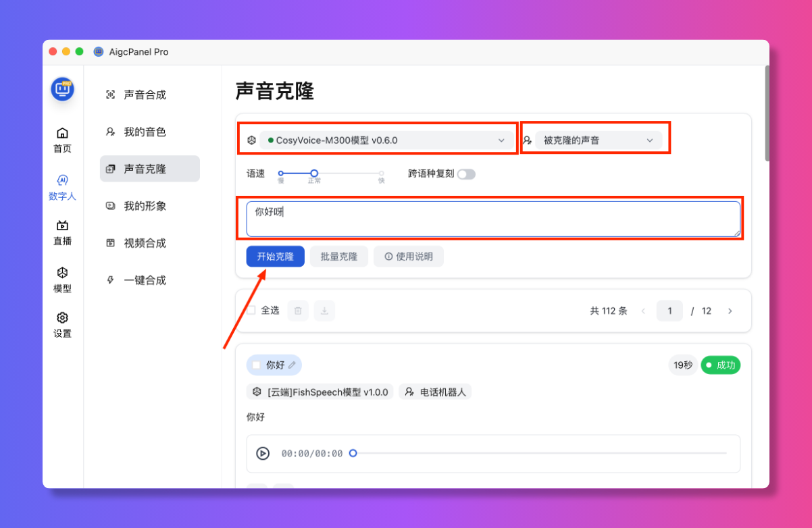The height and width of the screenshot is (528, 812).
Task: Enable the 跨语种复刻 toggle switch
Action: tap(465, 174)
